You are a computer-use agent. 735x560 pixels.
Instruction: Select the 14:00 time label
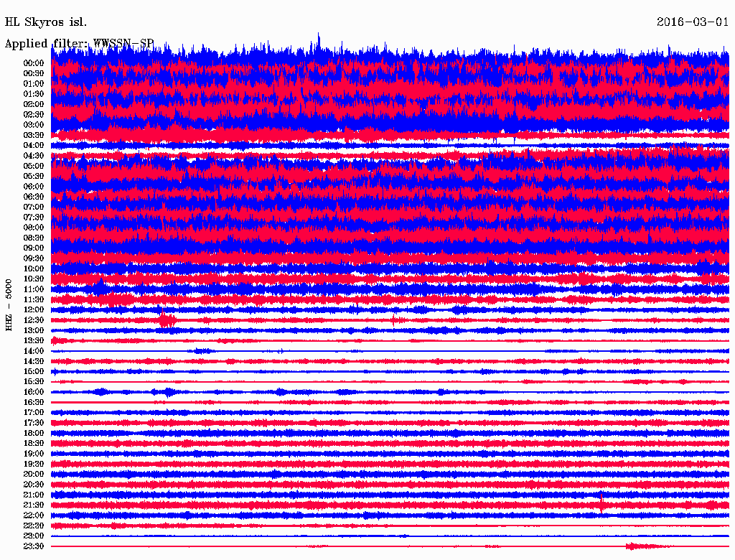[x=34, y=351]
